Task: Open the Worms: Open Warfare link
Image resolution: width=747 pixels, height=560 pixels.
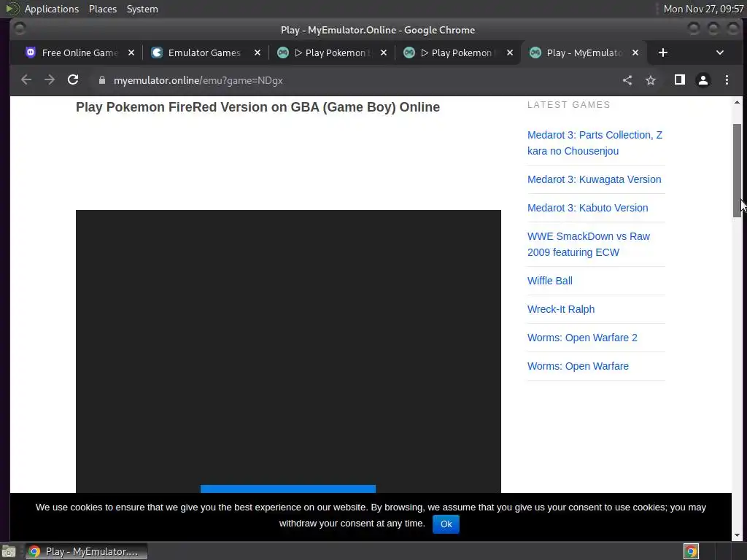Action: coord(578,366)
